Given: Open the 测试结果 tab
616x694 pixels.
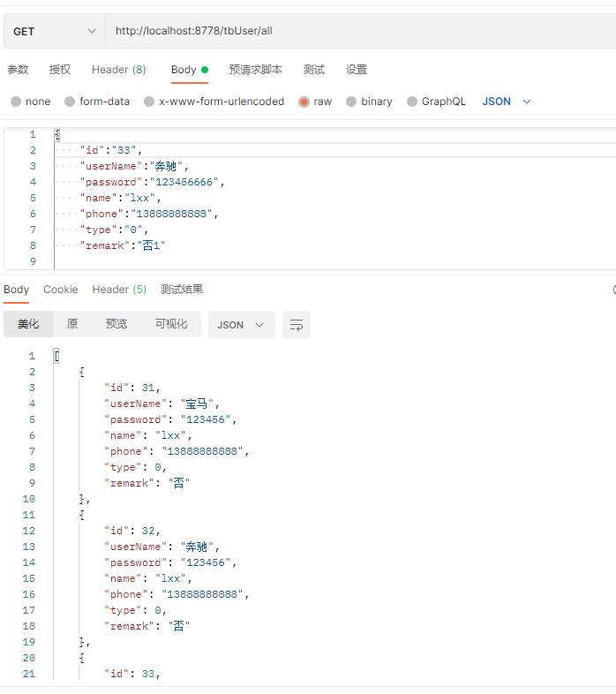Looking at the screenshot, I should [x=182, y=290].
